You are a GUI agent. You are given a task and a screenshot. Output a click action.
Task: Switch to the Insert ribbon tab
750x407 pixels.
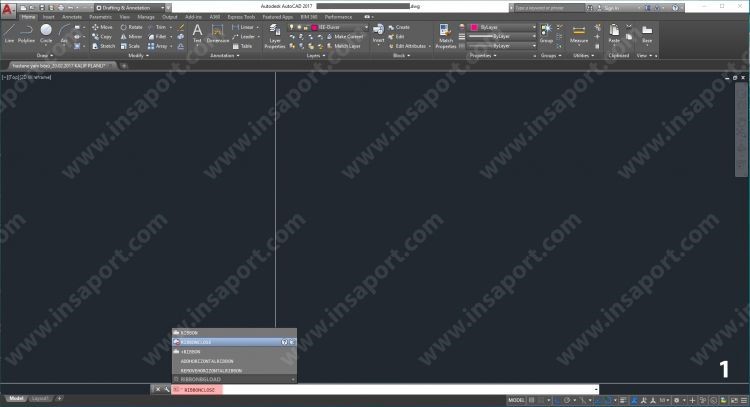click(x=48, y=17)
